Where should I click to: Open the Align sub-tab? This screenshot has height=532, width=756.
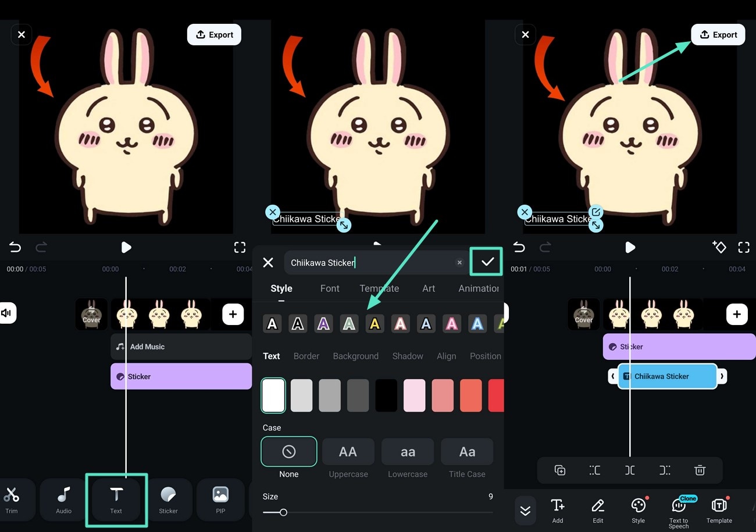(447, 356)
